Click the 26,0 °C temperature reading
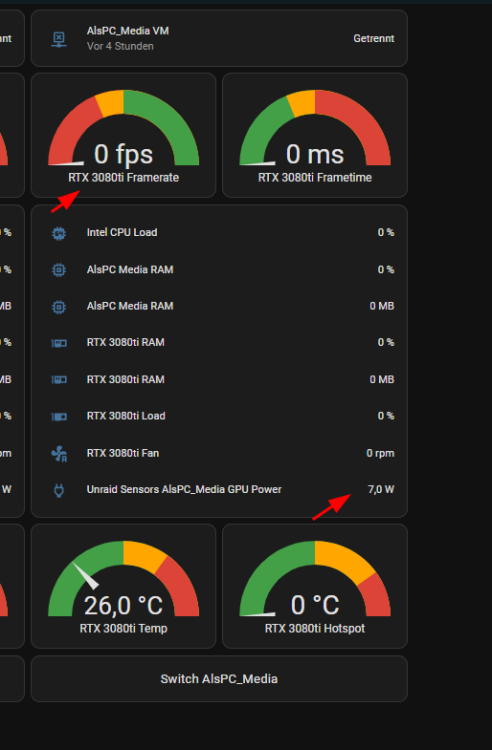The image size is (492, 750). coord(123,606)
